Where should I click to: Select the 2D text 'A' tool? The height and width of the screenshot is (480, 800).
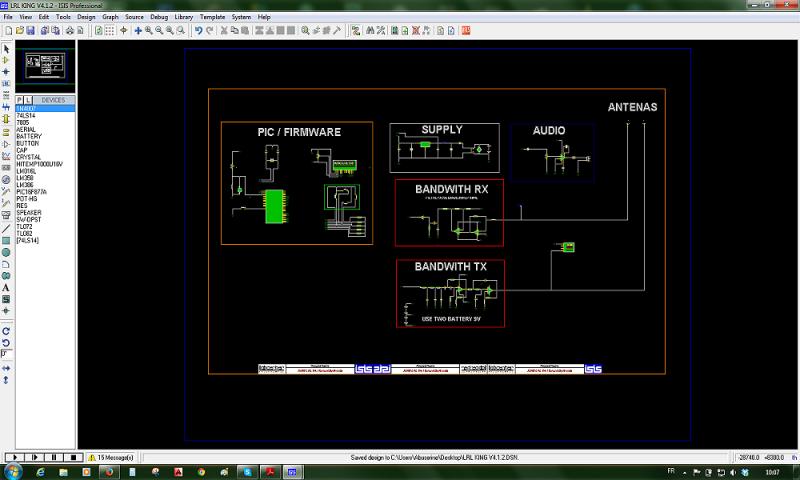(6, 288)
